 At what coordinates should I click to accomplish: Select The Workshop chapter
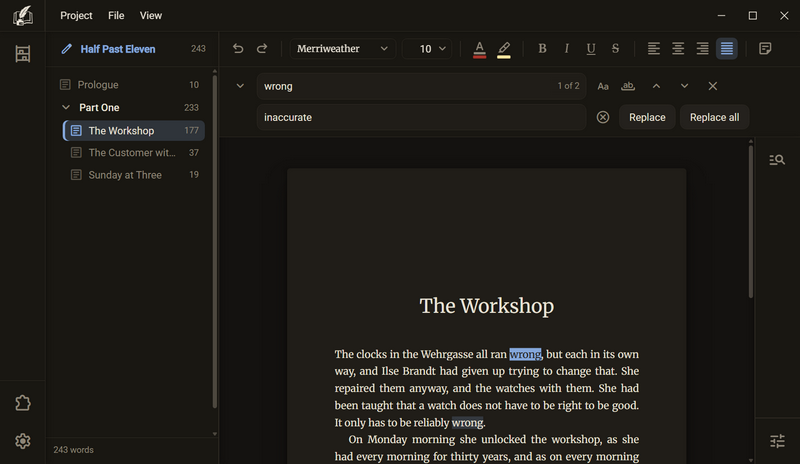[x=134, y=131]
